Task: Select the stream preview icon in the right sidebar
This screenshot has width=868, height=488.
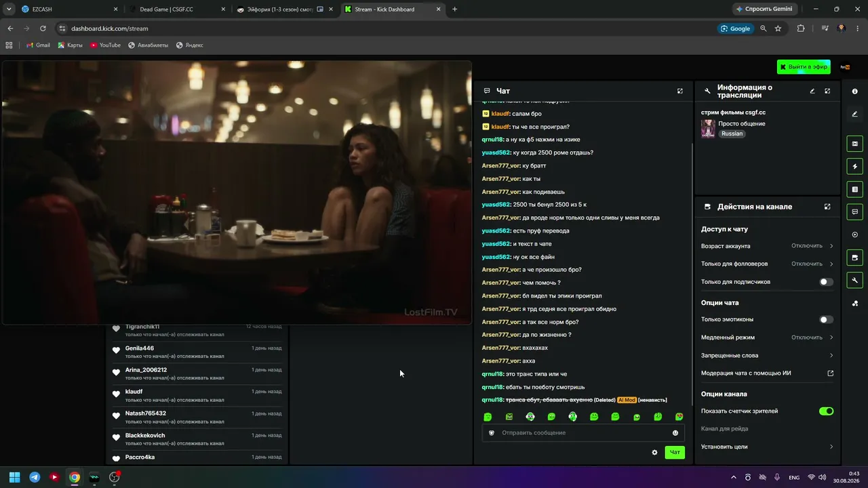Action: coord(854,144)
